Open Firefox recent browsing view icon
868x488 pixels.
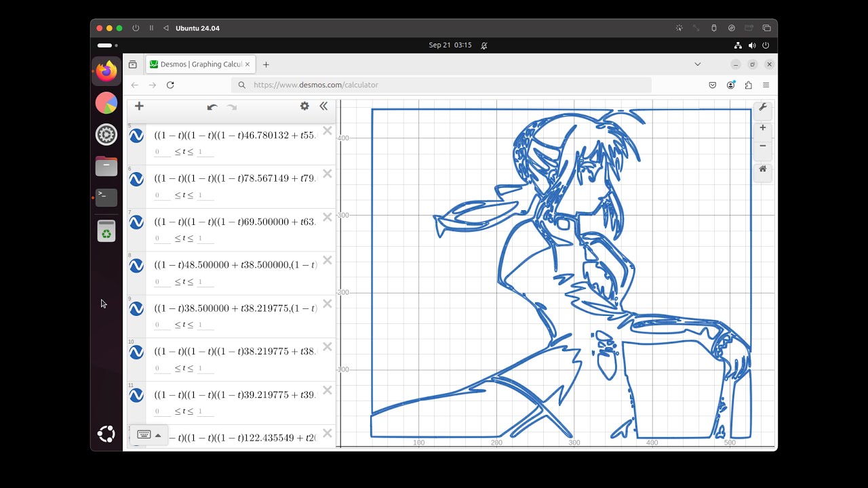pos(132,64)
